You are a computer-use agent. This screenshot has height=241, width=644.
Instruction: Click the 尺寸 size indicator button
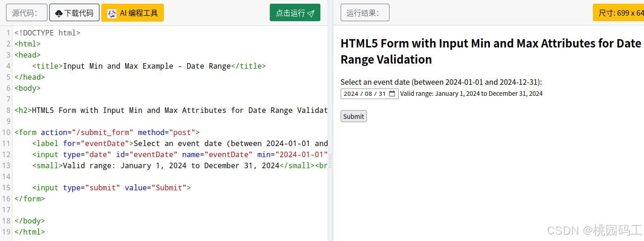pyautogui.click(x=618, y=13)
